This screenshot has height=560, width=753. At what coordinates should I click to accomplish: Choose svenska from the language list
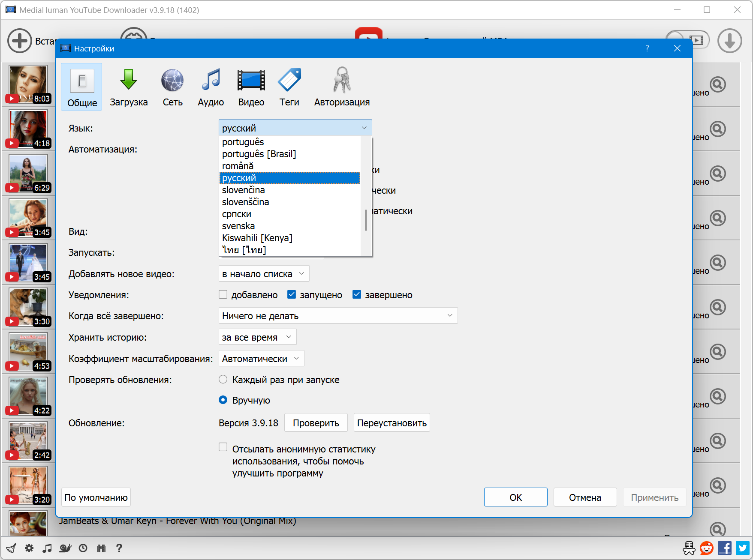(x=238, y=226)
